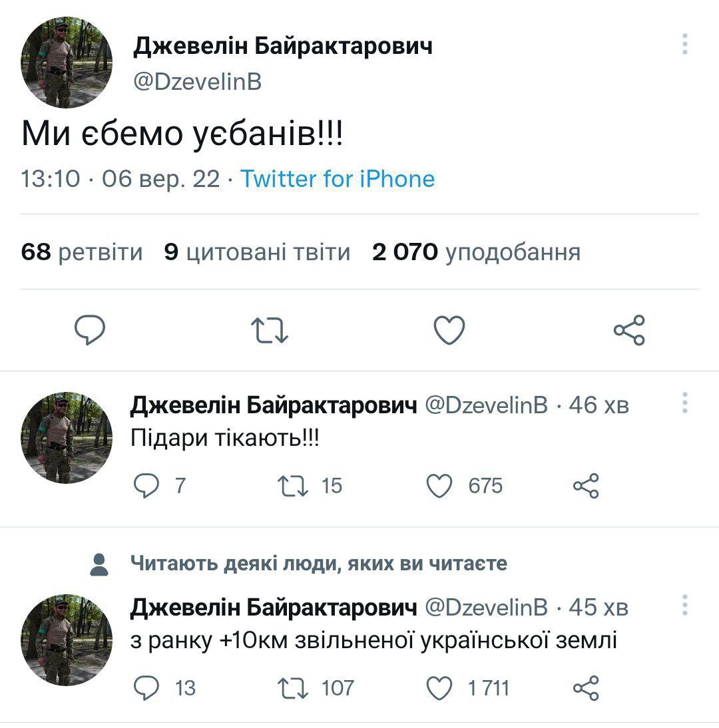Open the 2 070 уподобання list
Screen dimensions: 719x728
[476, 252]
